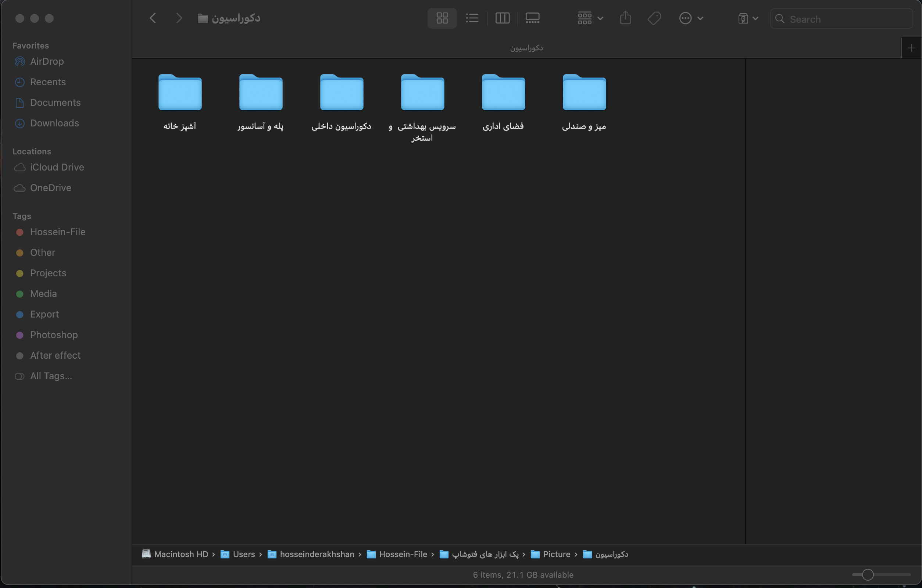The width and height of the screenshot is (922, 588).
Task: Go back with the left chevron button
Action: 153,18
